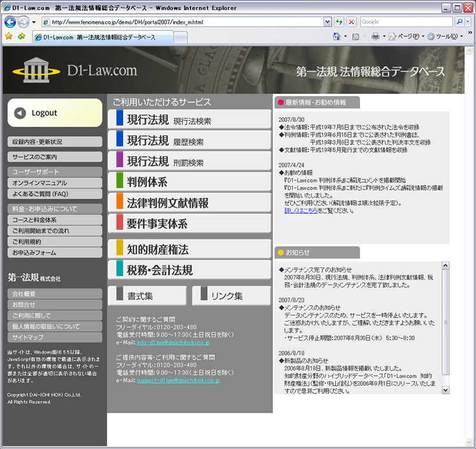
Task: Click the 書式集 button
Action: 148,296
